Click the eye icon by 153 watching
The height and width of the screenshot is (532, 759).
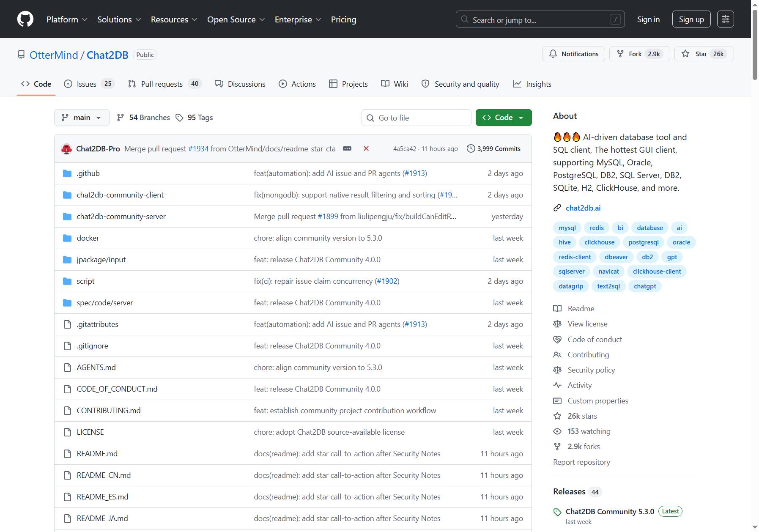(x=557, y=431)
